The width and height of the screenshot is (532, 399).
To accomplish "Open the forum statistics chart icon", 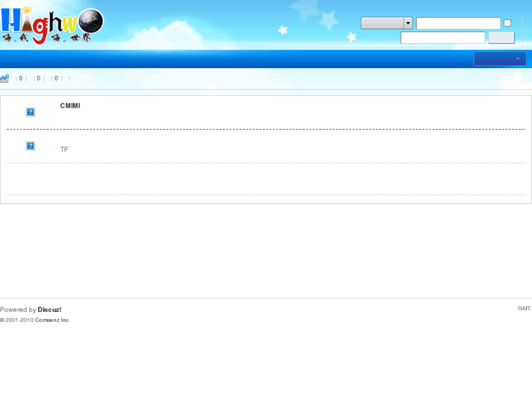I will 4,78.
